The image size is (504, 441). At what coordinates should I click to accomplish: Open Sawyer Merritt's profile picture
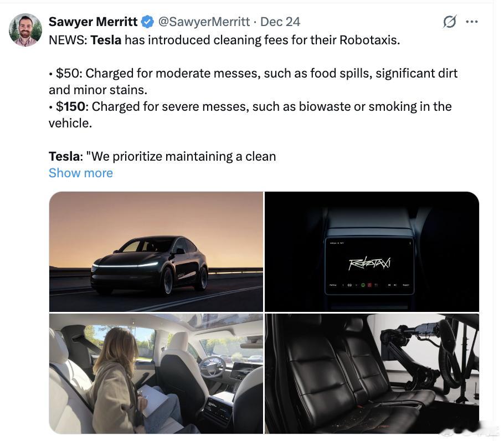[x=25, y=30]
